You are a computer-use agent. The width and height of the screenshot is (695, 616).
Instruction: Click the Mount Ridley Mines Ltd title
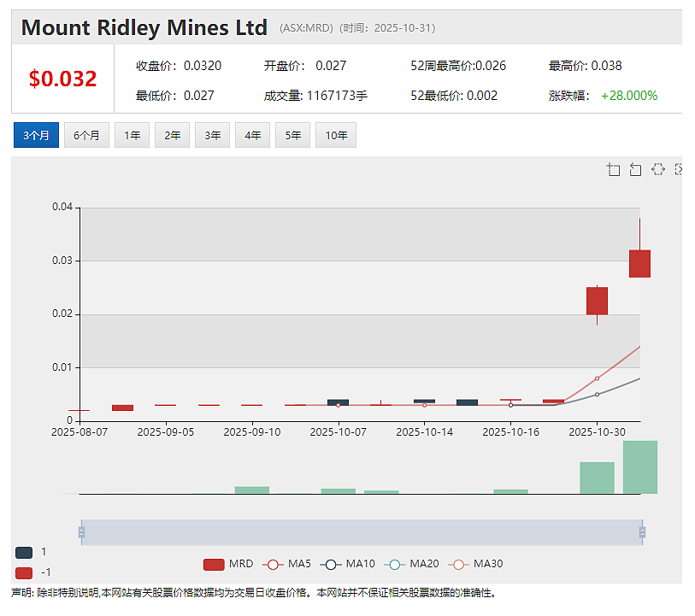144,28
